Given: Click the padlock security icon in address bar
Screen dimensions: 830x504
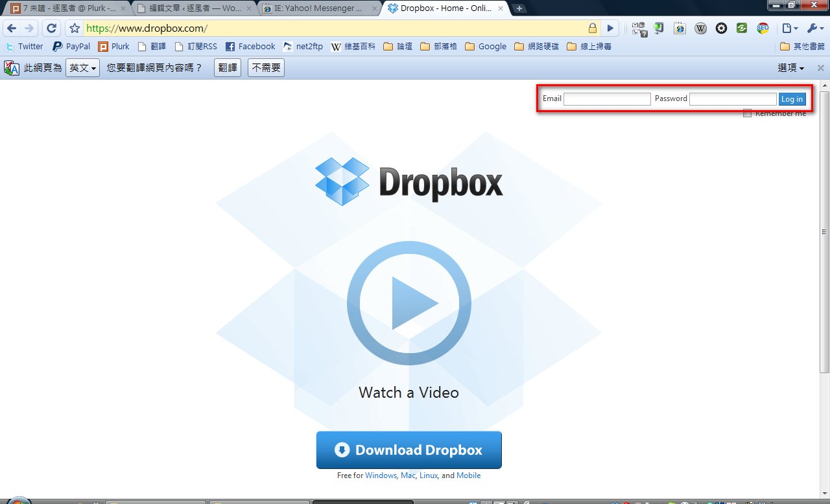Looking at the screenshot, I should (x=592, y=29).
